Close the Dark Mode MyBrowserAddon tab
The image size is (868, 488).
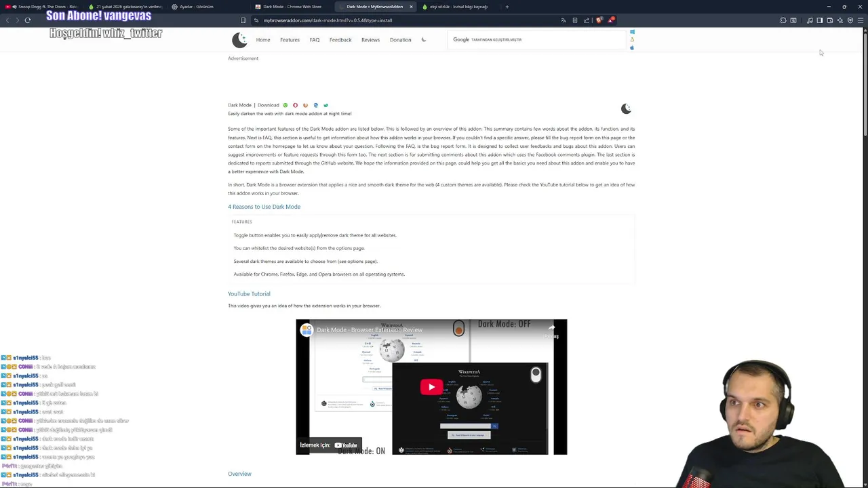coord(410,7)
